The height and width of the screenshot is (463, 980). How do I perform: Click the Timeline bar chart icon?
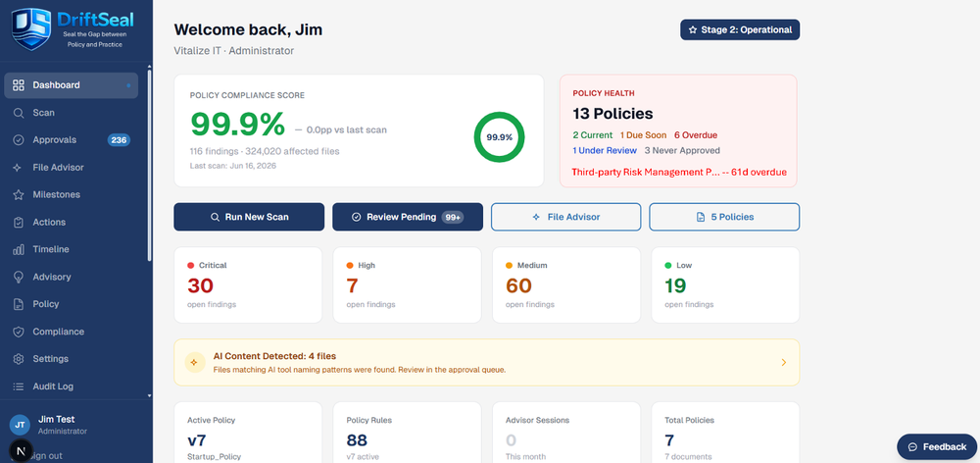click(19, 249)
